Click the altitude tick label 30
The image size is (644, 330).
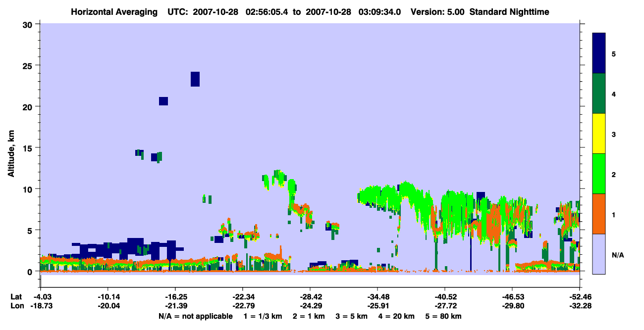click(29, 24)
